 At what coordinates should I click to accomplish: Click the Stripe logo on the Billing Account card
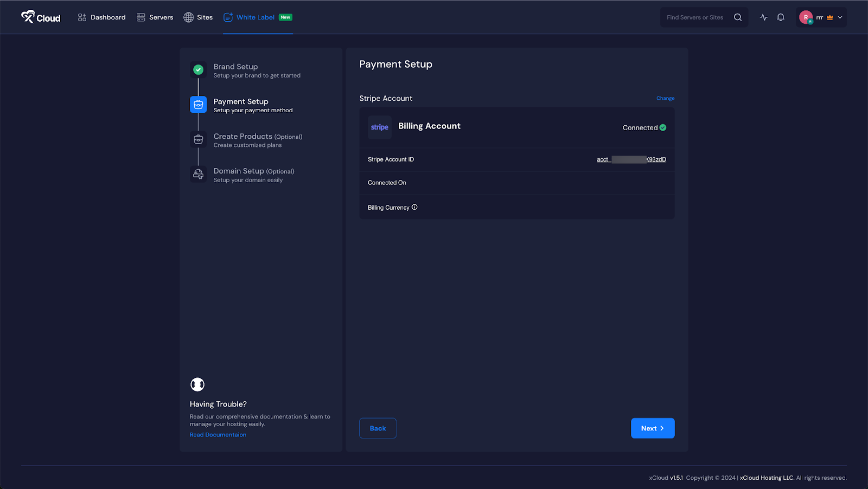[x=379, y=127]
